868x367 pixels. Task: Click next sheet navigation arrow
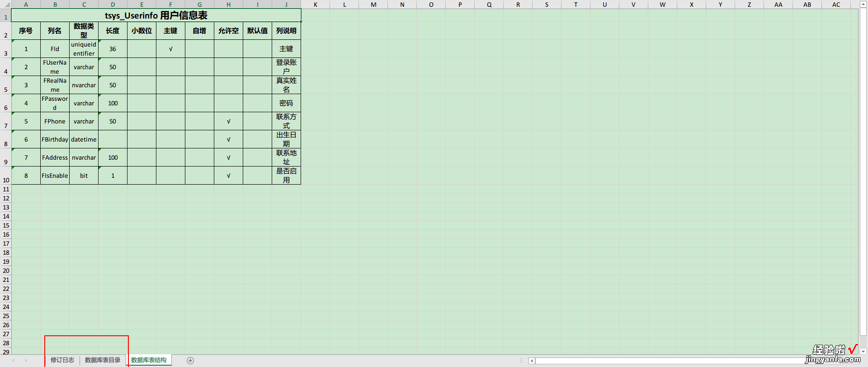pos(26,360)
